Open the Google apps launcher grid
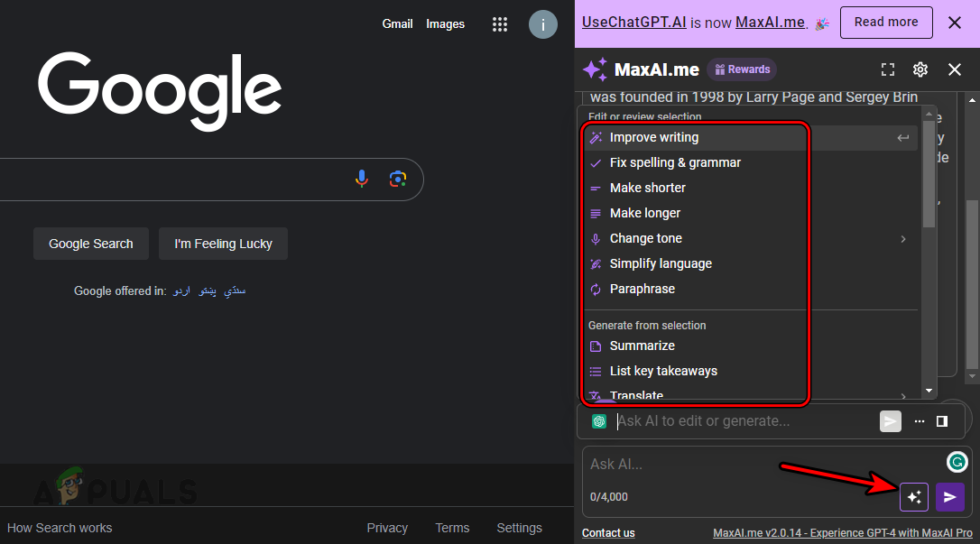 pyautogui.click(x=500, y=24)
